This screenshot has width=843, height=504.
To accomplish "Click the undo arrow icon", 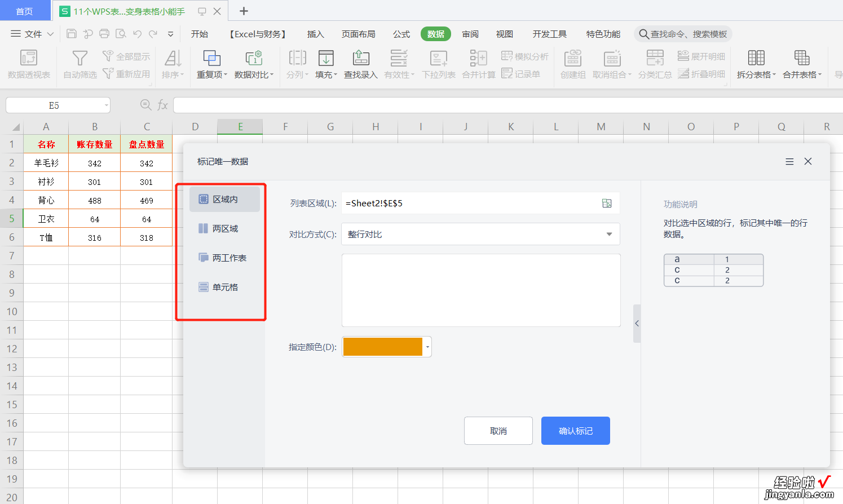I will click(137, 34).
